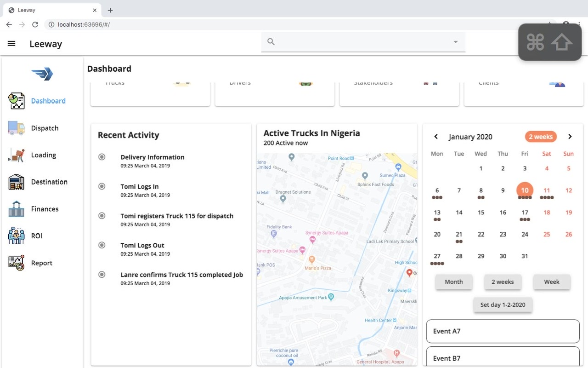This screenshot has width=588, height=368.
Task: Select the Lanre confirms Truck 115 radio
Action: point(102,275)
